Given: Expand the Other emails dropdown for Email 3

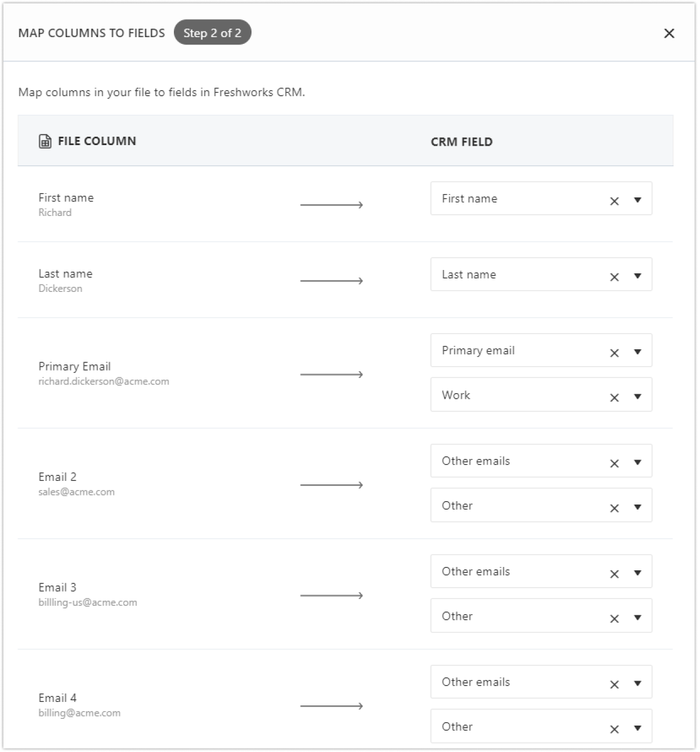Looking at the screenshot, I should [638, 571].
